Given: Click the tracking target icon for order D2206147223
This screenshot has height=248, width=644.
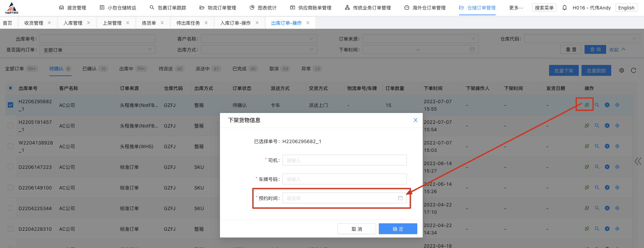Looking at the screenshot, I should click(617, 167).
